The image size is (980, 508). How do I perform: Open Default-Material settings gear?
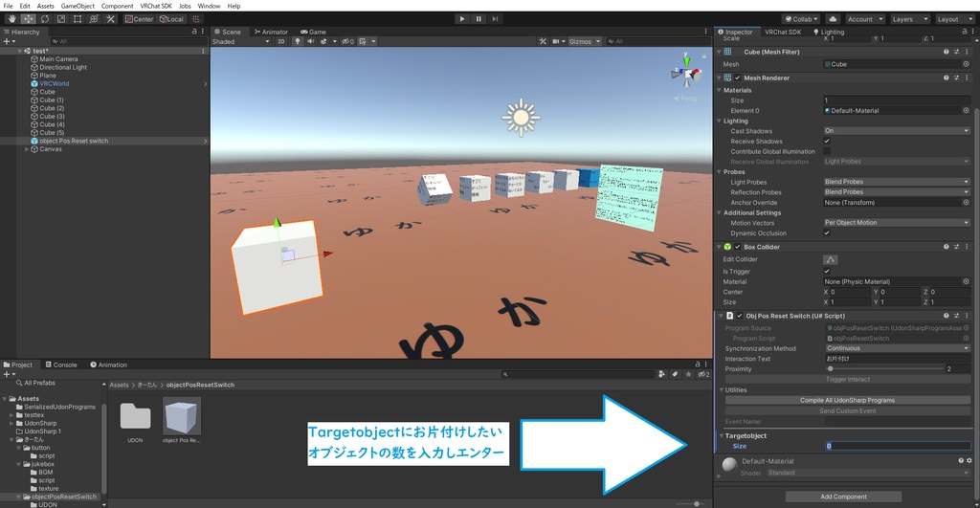(x=969, y=460)
